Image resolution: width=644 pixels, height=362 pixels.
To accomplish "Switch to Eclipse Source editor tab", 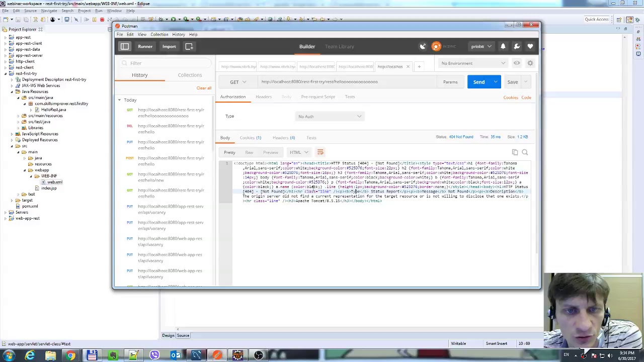I will (x=183, y=335).
